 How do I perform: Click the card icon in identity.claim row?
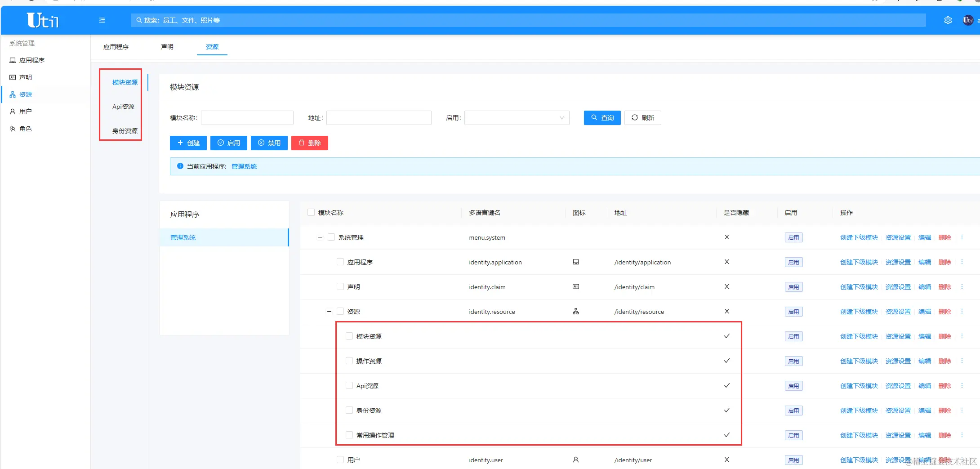(576, 286)
